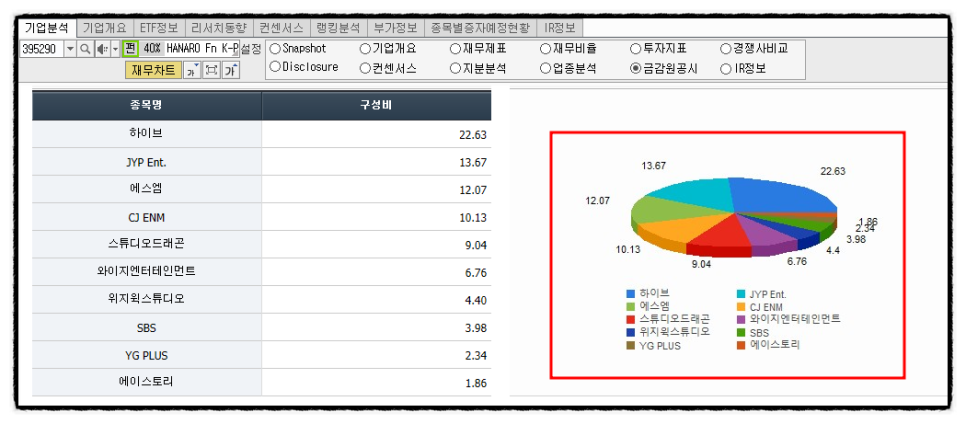Click the 에스엠 green legend swatch

(x=630, y=306)
